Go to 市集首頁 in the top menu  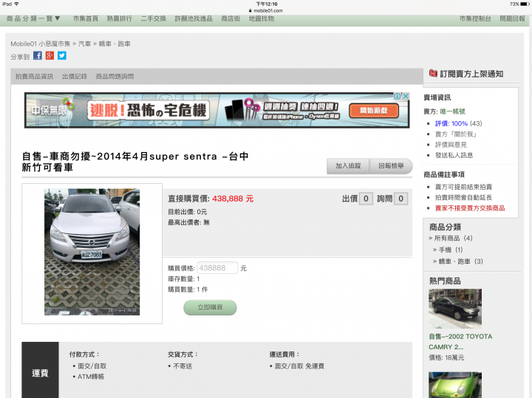[86, 18]
